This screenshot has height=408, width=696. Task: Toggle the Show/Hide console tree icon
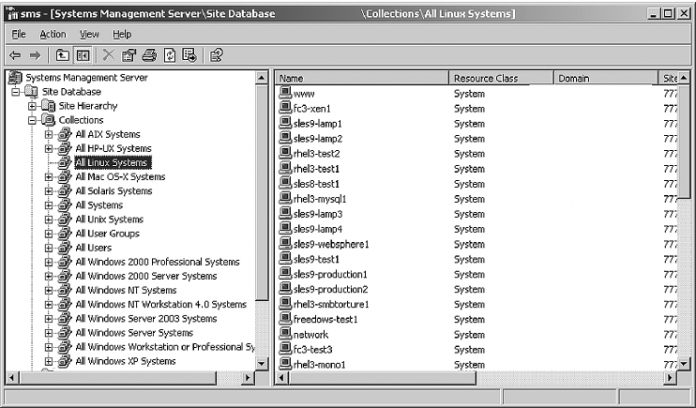(x=83, y=55)
